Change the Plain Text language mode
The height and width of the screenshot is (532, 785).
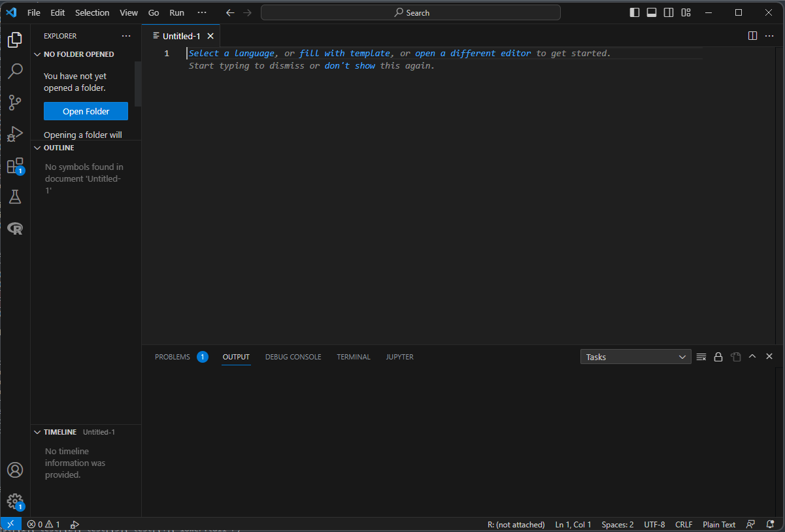tap(719, 524)
